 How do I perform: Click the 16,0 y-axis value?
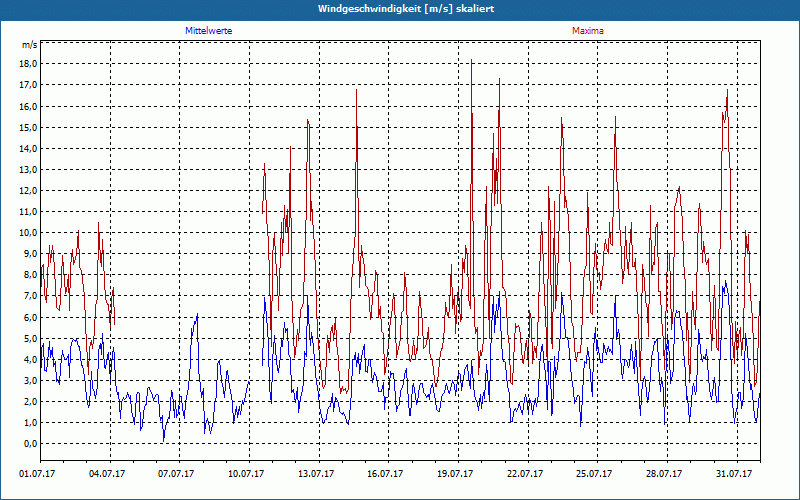[x=28, y=106]
